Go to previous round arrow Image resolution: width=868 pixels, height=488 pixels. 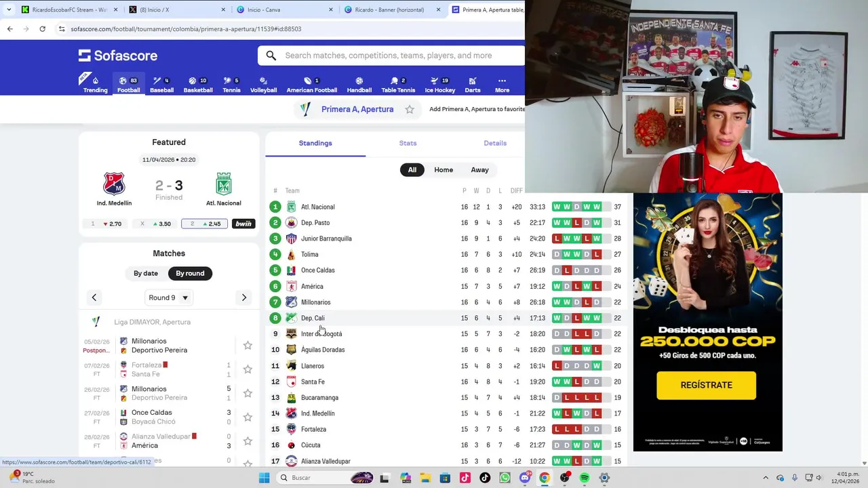(94, 298)
